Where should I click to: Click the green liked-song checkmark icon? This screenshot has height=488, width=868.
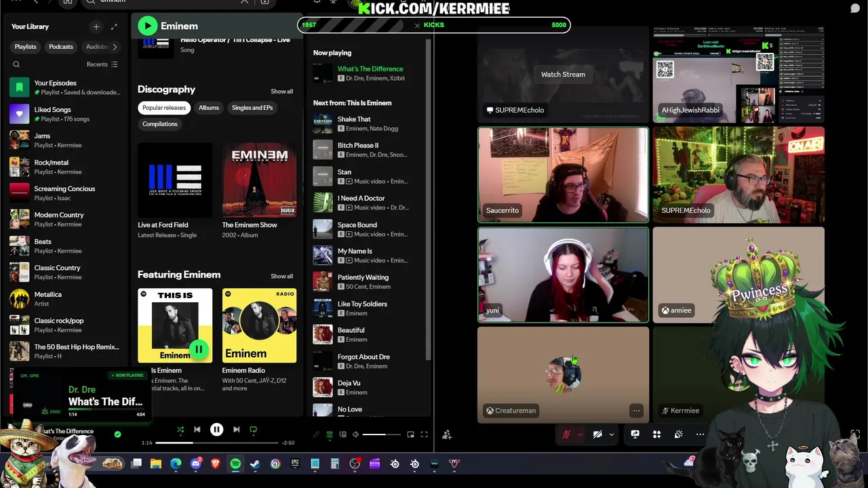pos(117,434)
